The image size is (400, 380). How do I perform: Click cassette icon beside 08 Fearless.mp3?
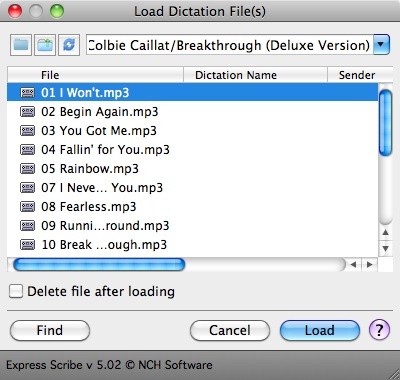27,206
